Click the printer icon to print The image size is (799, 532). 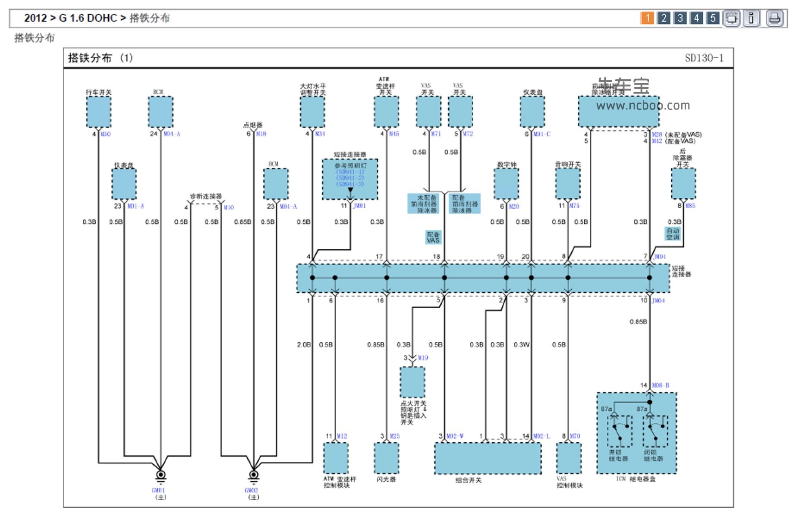click(774, 18)
